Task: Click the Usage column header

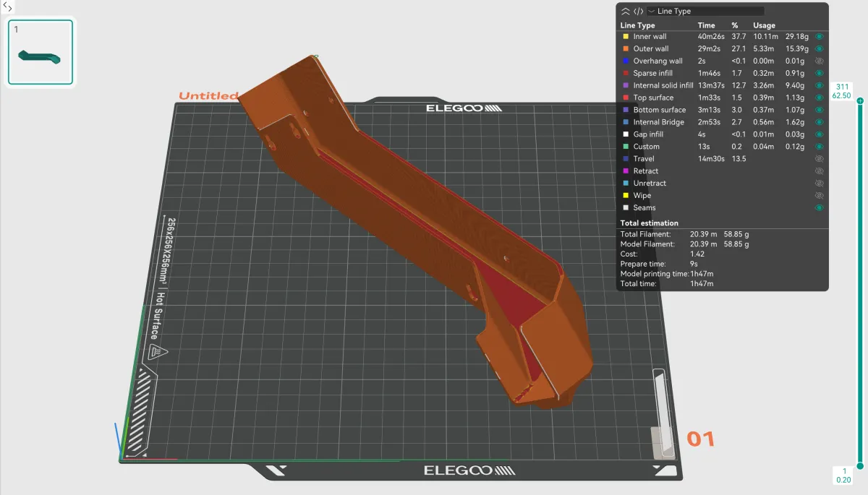Action: pos(764,25)
